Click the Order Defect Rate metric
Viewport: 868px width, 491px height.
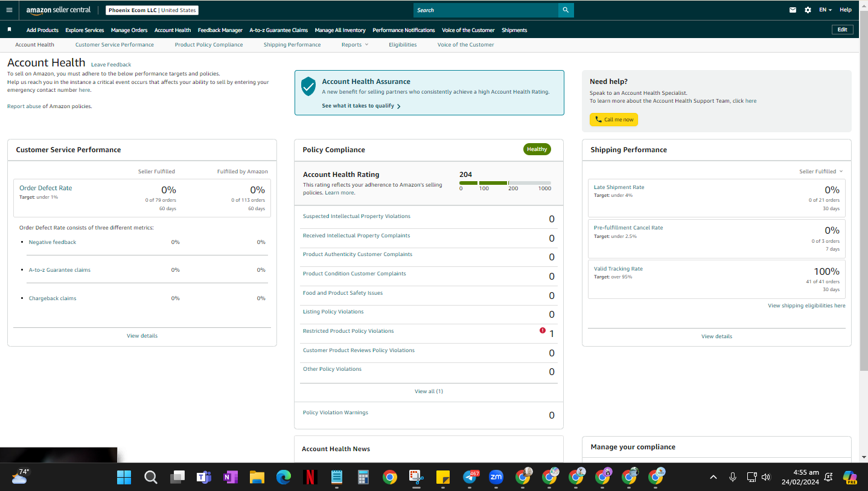(45, 188)
